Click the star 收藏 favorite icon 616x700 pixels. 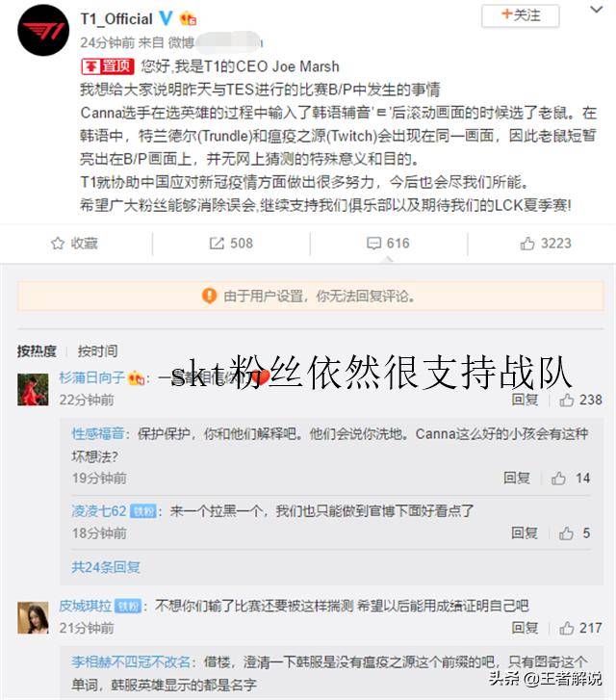[58, 244]
